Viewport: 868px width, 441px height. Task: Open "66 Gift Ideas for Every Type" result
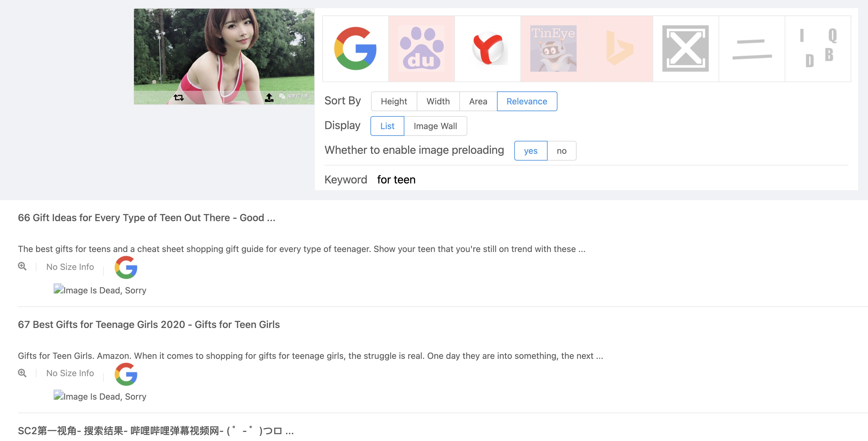pos(146,218)
